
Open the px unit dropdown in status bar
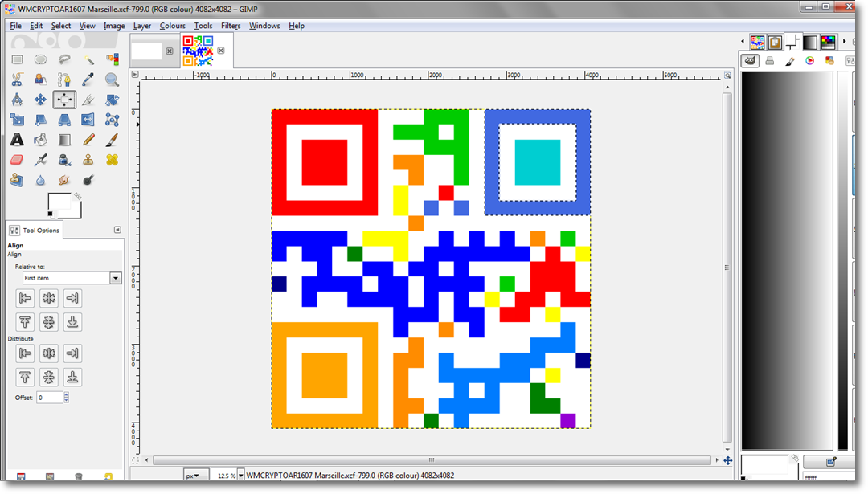(196, 476)
